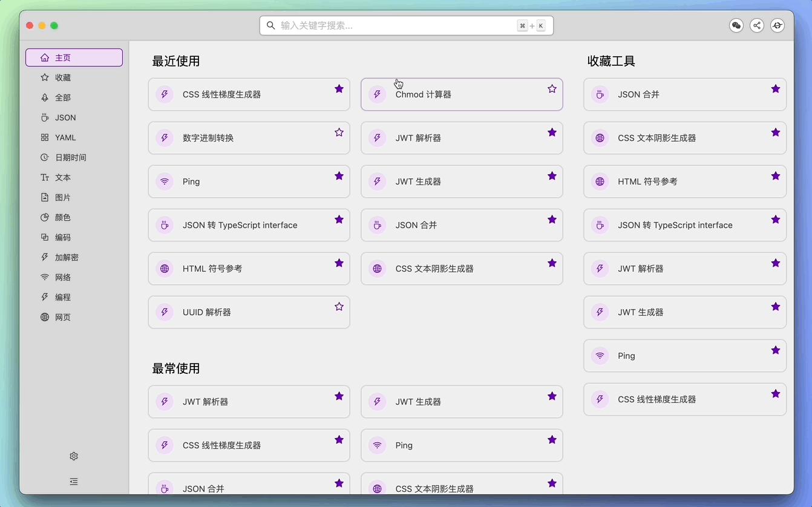Click the share icon at top right
Image resolution: width=812 pixels, height=507 pixels.
coord(757,25)
